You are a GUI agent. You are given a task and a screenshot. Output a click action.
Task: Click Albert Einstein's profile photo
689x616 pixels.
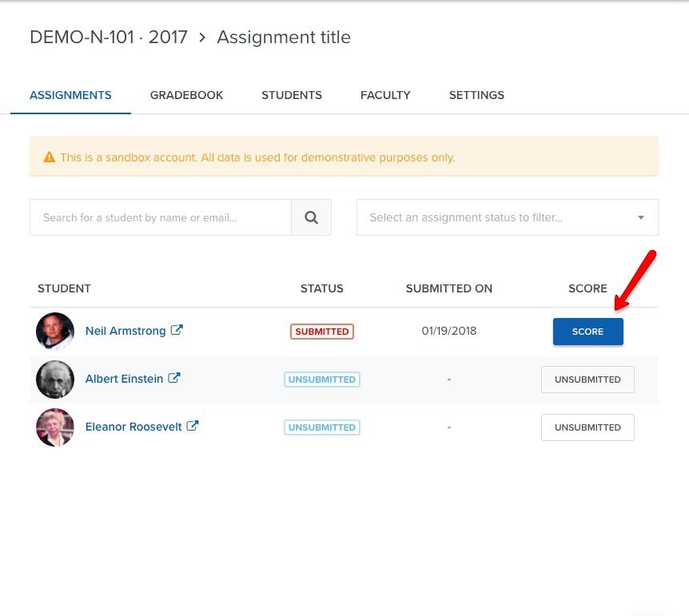coord(55,380)
